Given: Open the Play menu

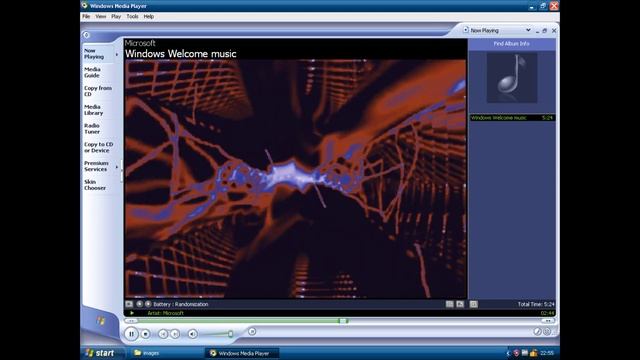Looking at the screenshot, I should tap(116, 17).
